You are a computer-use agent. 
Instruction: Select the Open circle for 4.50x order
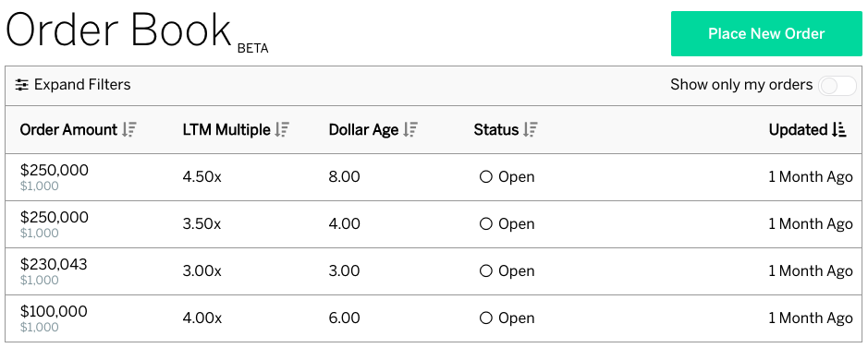click(x=486, y=176)
